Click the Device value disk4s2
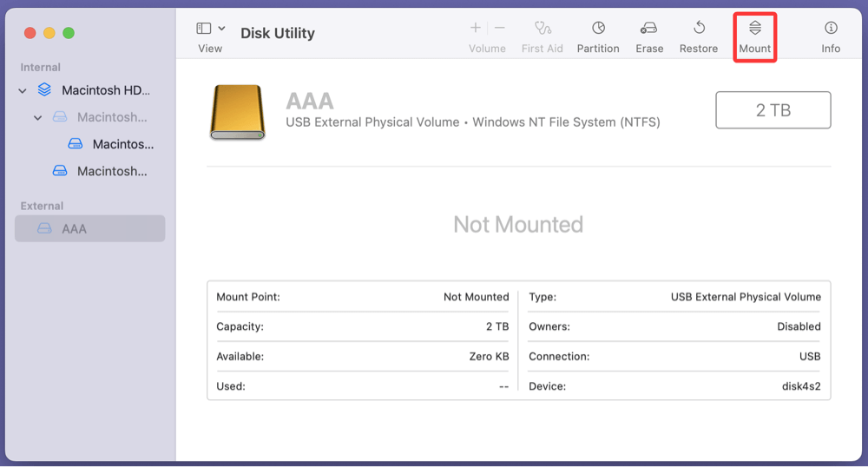 [801, 386]
